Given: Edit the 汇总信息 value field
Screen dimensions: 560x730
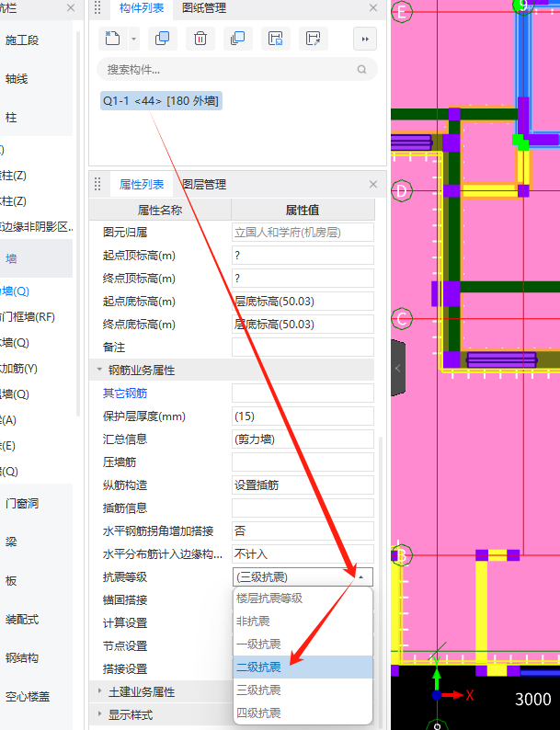Looking at the screenshot, I should [x=303, y=439].
